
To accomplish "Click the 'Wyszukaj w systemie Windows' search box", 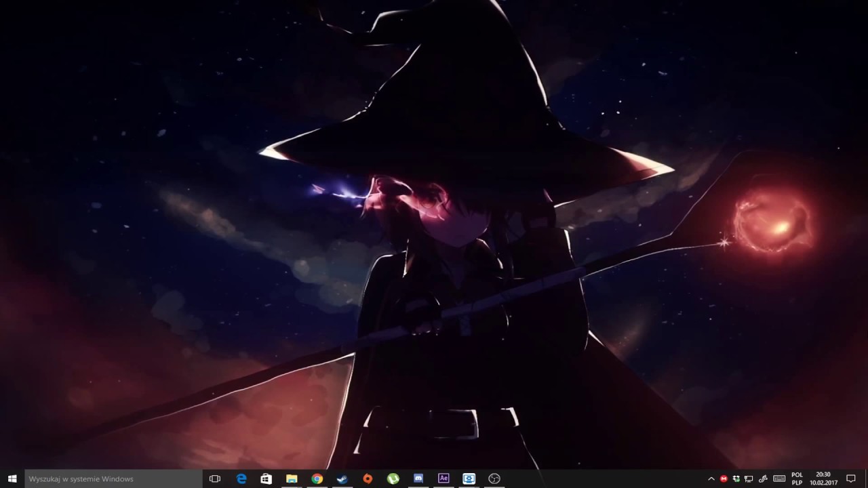I will 114,479.
